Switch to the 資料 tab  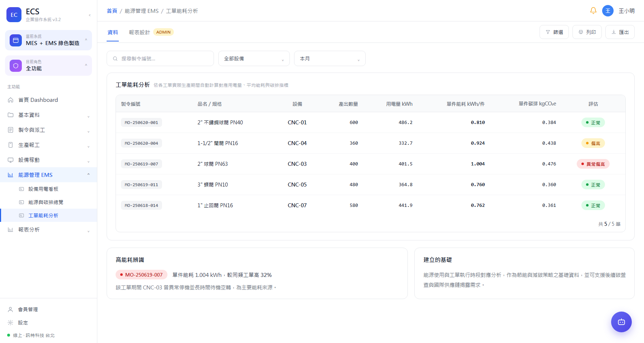coord(113,32)
